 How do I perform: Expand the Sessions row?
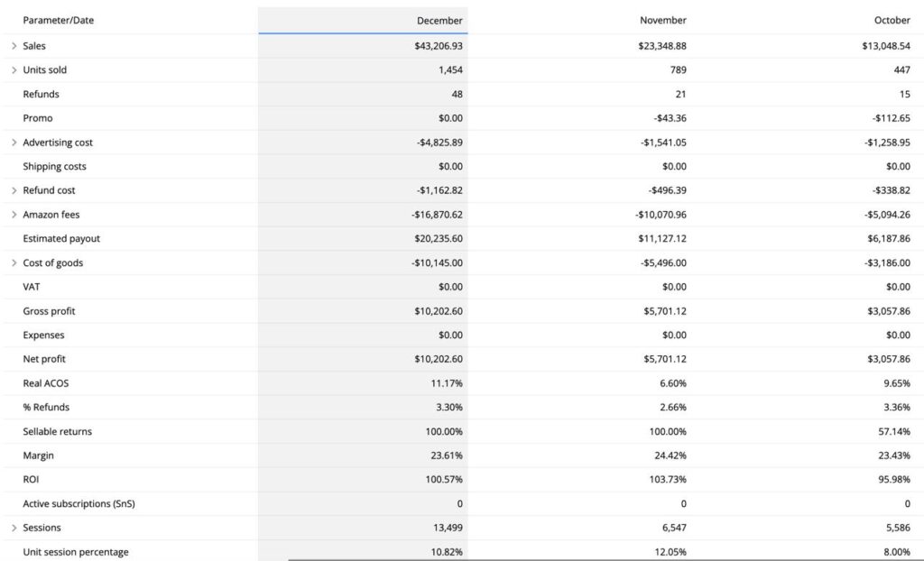pos(14,528)
